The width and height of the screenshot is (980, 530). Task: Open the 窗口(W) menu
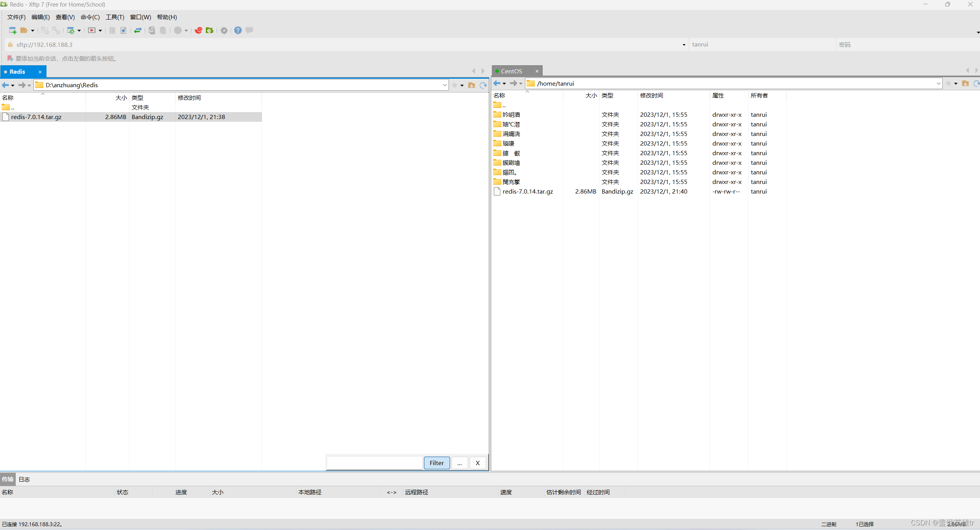(141, 17)
